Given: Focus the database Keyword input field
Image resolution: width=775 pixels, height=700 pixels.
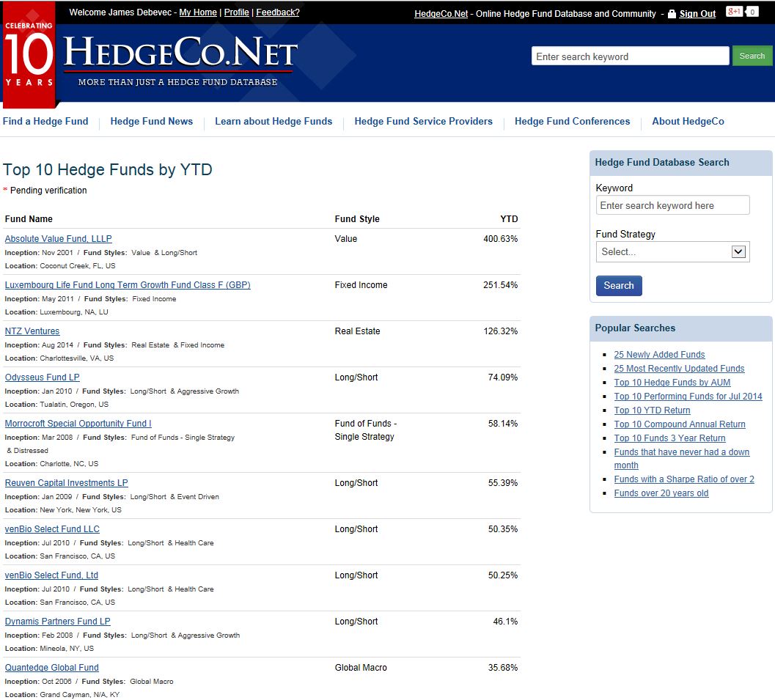Looking at the screenshot, I should pyautogui.click(x=672, y=205).
